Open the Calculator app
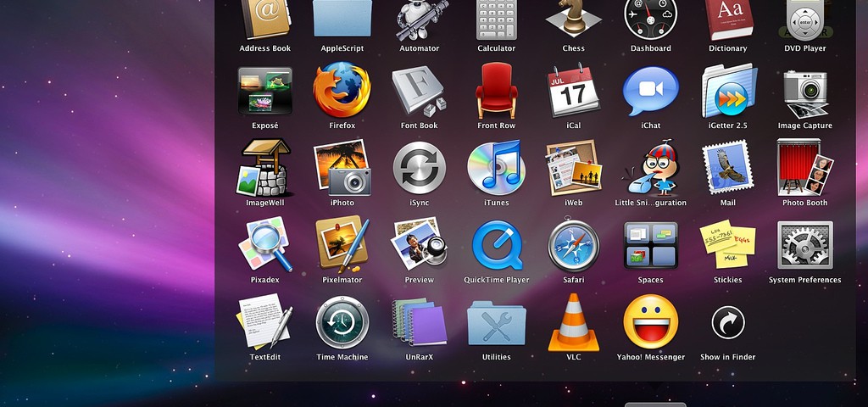The image size is (868, 407). click(x=497, y=20)
